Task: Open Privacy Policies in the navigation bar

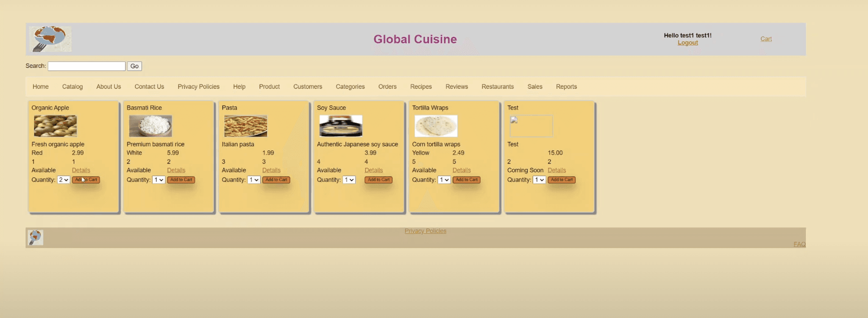Action: (x=198, y=86)
